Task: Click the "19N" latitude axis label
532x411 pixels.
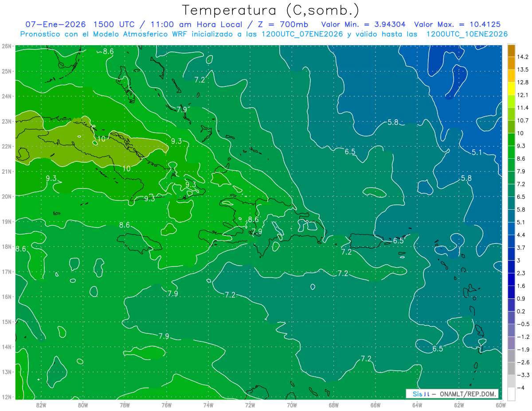Action: tap(6, 221)
